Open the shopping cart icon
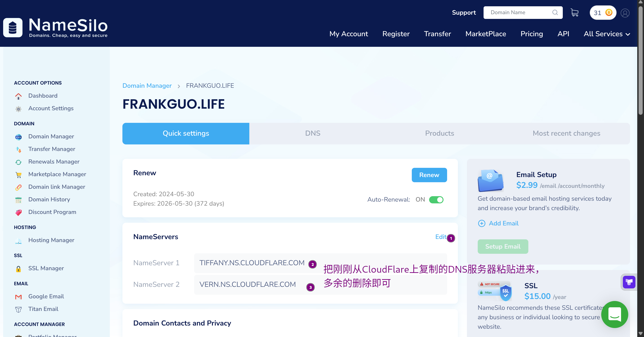This screenshot has height=337, width=644. coord(574,13)
